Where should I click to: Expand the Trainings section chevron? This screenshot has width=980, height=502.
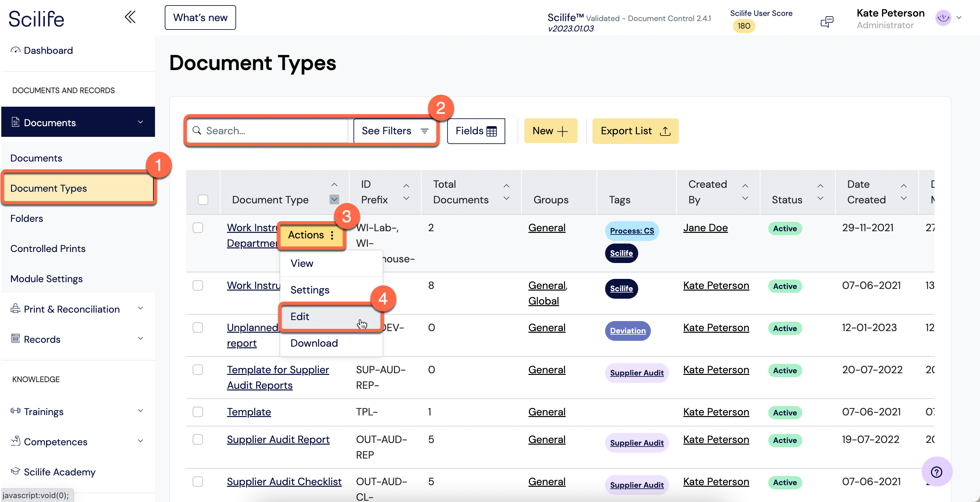140,410
